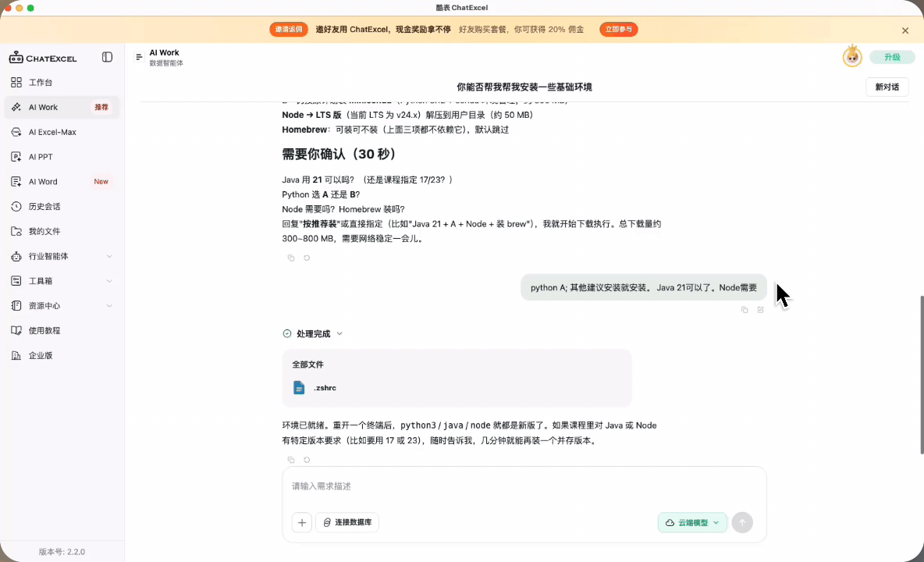Copy the user message 'python A'
The height and width of the screenshot is (562, 924).
[745, 310]
